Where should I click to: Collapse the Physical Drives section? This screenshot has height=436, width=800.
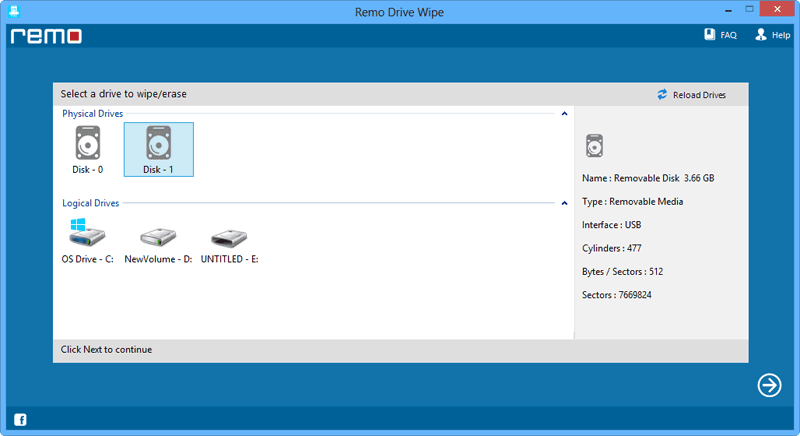[x=564, y=114]
